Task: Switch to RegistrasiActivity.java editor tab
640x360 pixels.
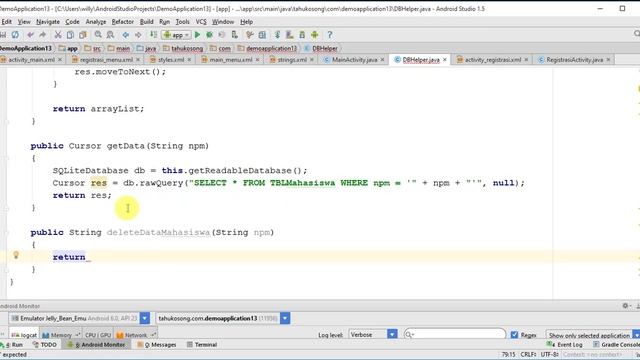Action: click(x=574, y=60)
